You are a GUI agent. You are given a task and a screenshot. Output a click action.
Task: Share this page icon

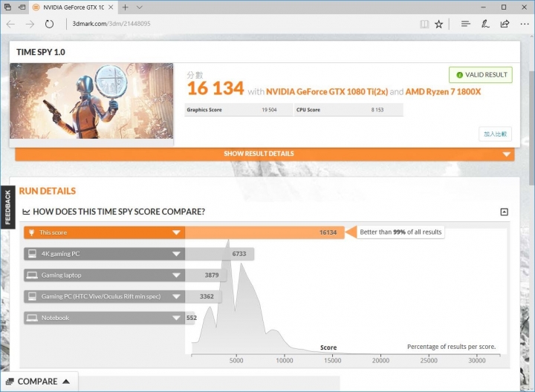[505, 24]
